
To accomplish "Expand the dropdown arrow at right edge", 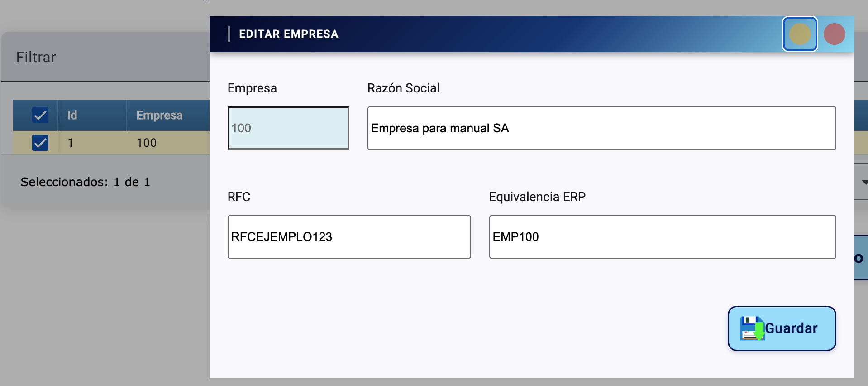I will (864, 182).
